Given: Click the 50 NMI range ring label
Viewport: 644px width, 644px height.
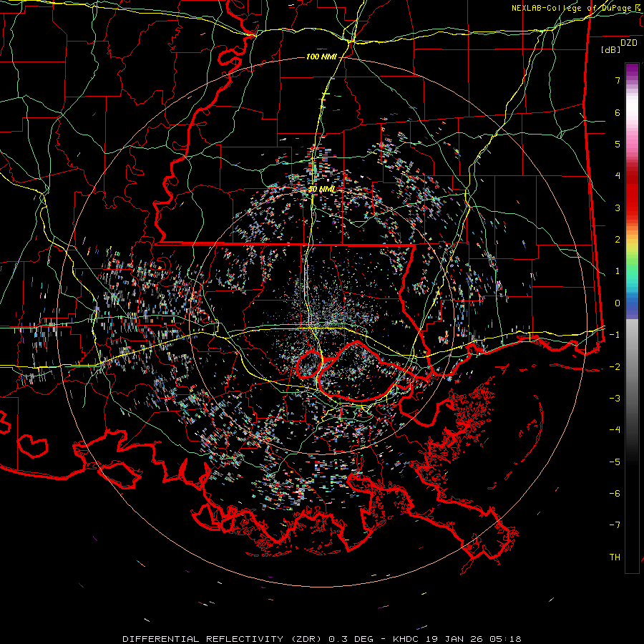Looking at the screenshot, I should (321, 190).
